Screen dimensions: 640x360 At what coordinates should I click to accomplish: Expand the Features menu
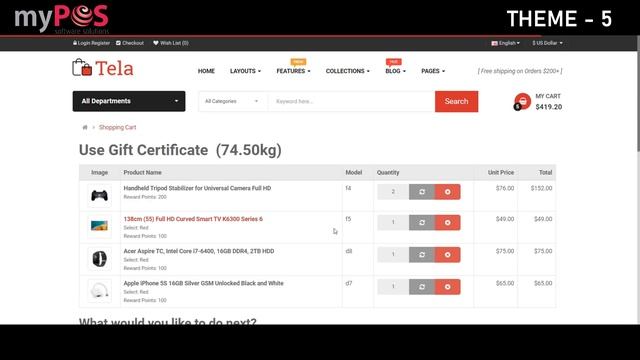[x=293, y=71]
